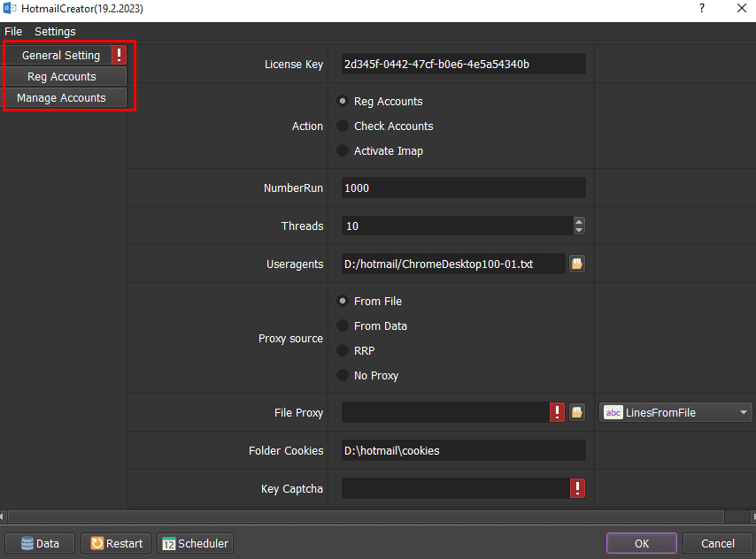Image resolution: width=756 pixels, height=559 pixels.
Task: Click the Data button
Action: click(40, 543)
